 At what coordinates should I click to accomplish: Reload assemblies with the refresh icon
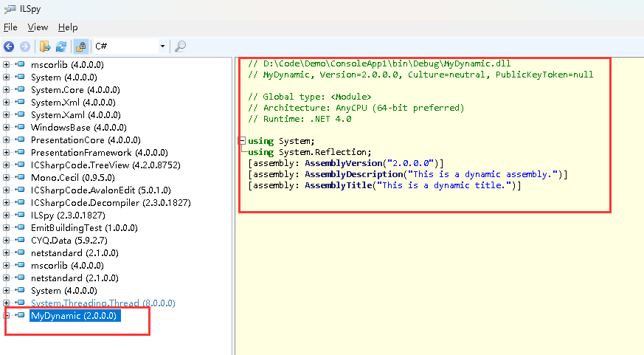pyautogui.click(x=61, y=46)
